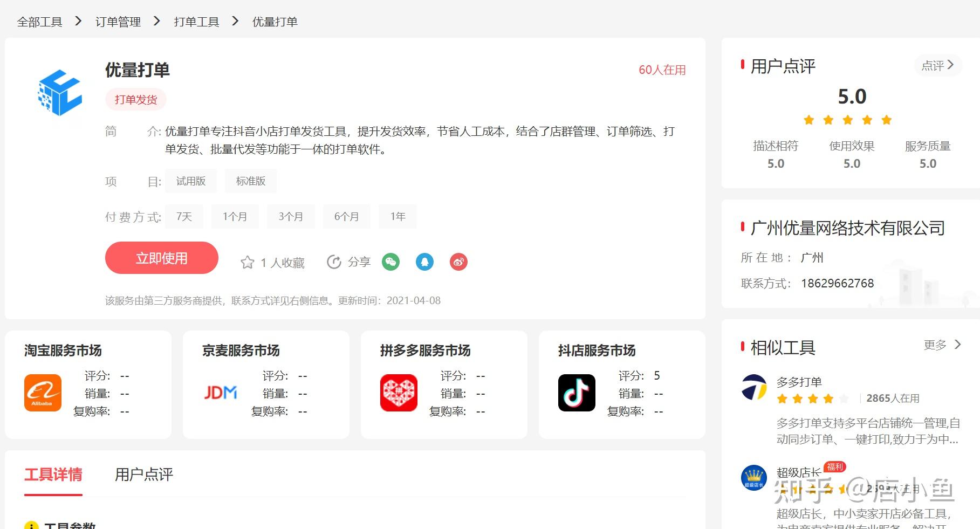Expand 更多 similar tools
The image size is (980, 529).
[x=942, y=345]
